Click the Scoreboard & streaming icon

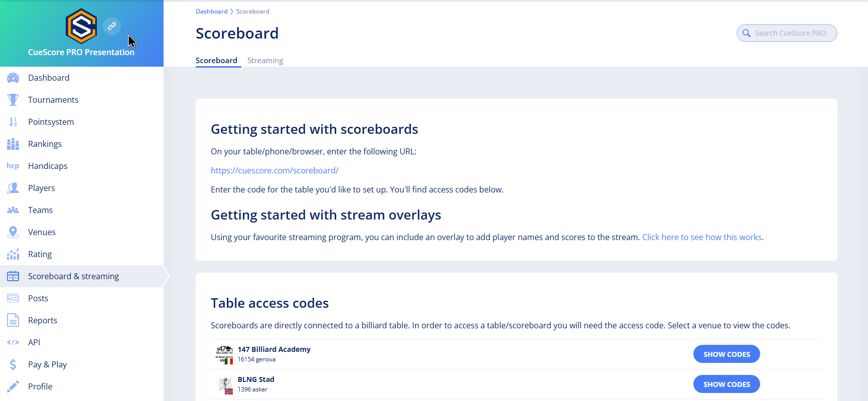13,276
